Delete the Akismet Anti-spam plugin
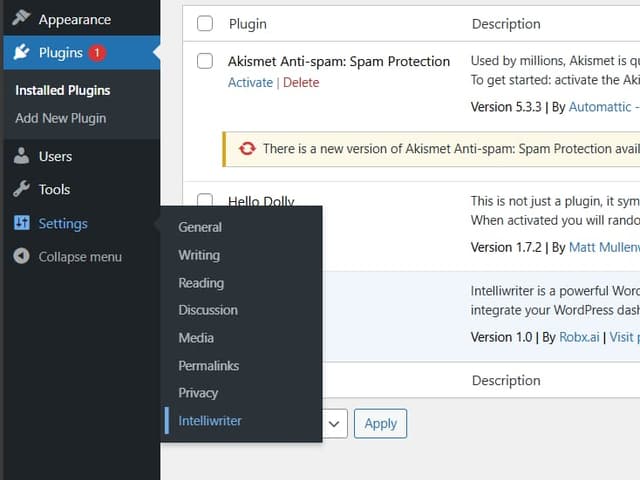This screenshot has height=480, width=640. 301,83
